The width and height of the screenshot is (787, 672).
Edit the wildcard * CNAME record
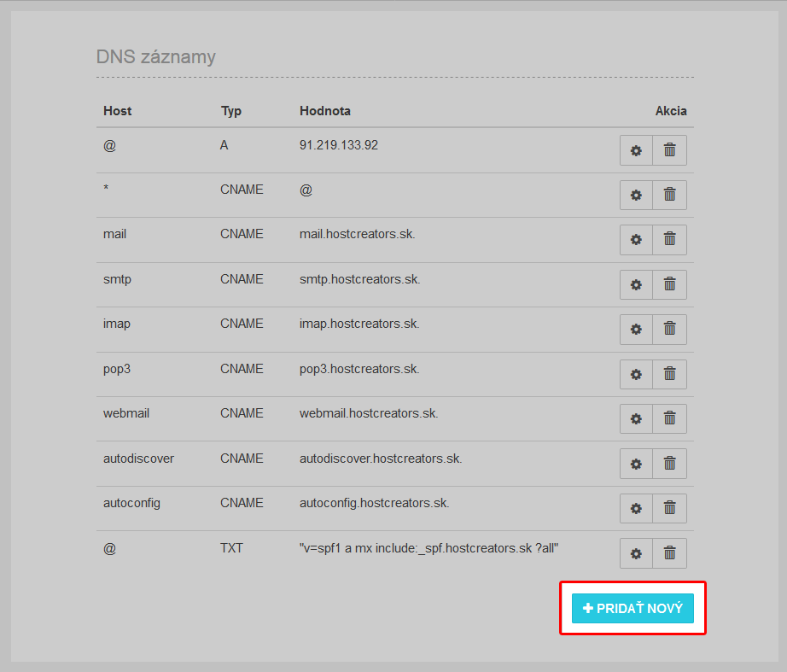coord(636,195)
